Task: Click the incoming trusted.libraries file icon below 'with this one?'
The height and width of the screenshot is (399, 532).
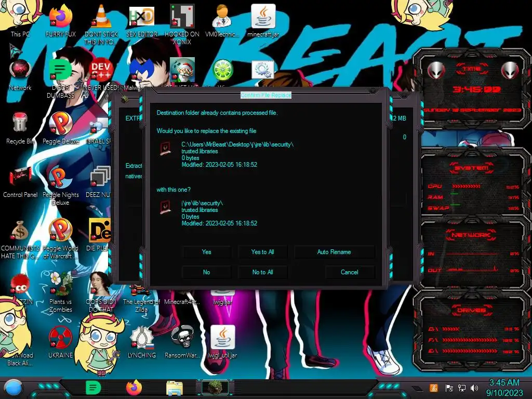Action: coord(165,207)
